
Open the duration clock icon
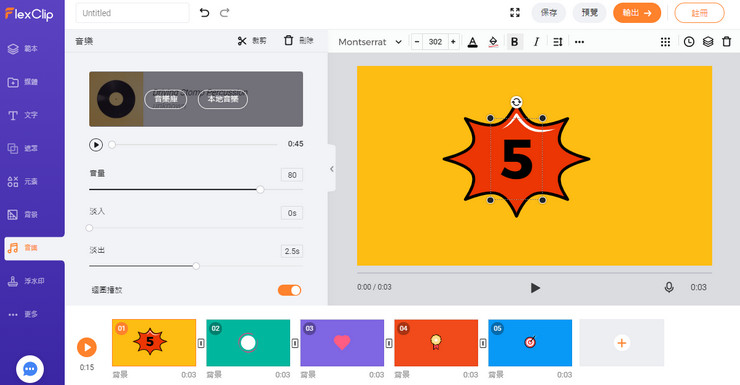click(x=689, y=42)
